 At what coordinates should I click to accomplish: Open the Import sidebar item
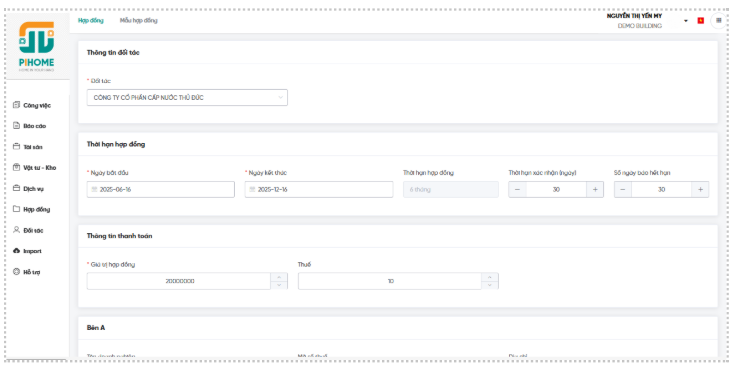[x=32, y=251]
